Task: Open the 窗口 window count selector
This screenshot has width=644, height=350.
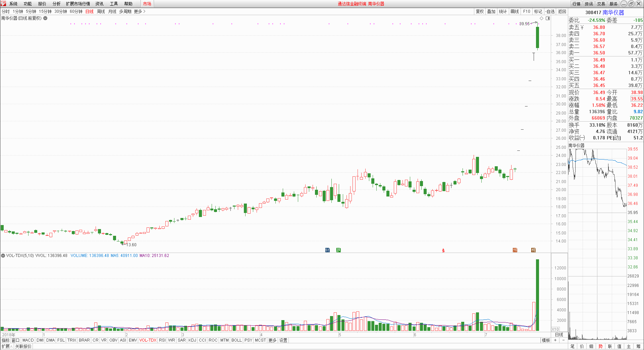Action: (x=16, y=340)
